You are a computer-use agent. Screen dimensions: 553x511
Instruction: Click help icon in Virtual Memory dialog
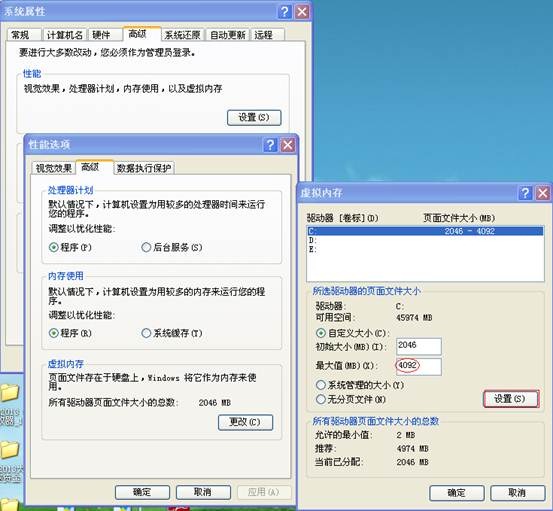tap(525, 193)
